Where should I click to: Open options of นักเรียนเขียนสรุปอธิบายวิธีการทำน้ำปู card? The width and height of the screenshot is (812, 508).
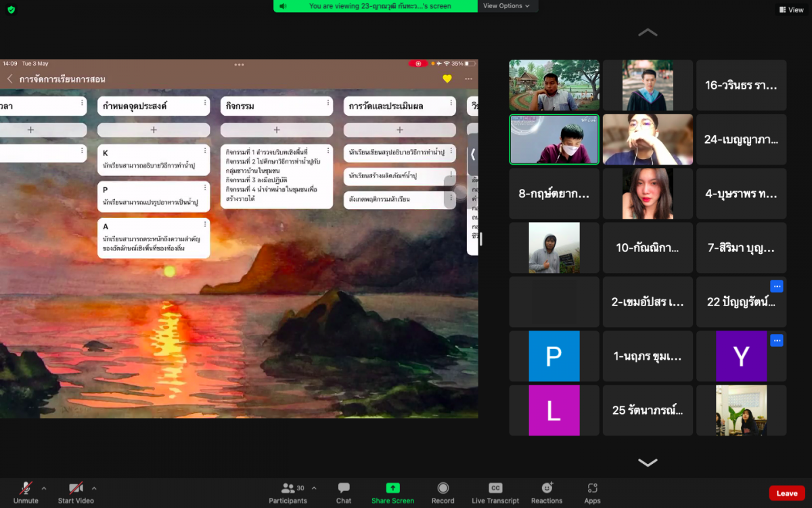(x=451, y=150)
